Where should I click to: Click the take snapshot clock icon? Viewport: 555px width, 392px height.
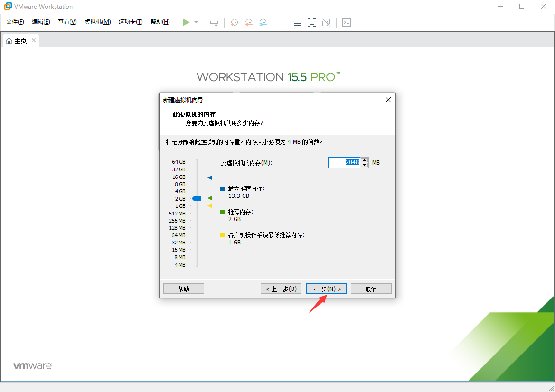(x=235, y=22)
